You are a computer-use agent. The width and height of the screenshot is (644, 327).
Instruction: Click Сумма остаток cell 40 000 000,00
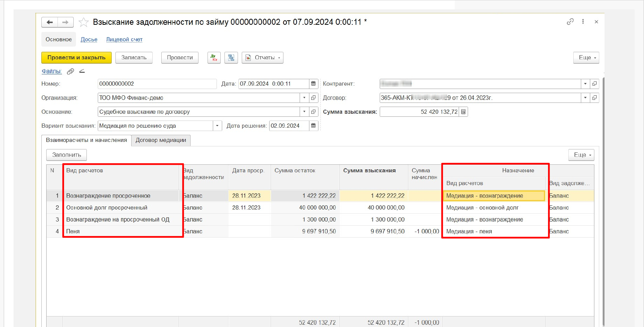305,208
